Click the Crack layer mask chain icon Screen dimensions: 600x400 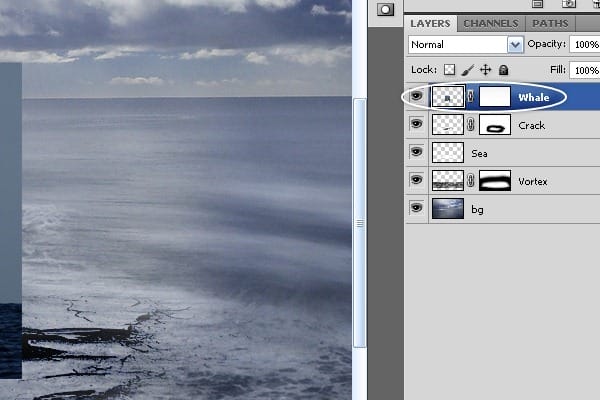pos(471,124)
